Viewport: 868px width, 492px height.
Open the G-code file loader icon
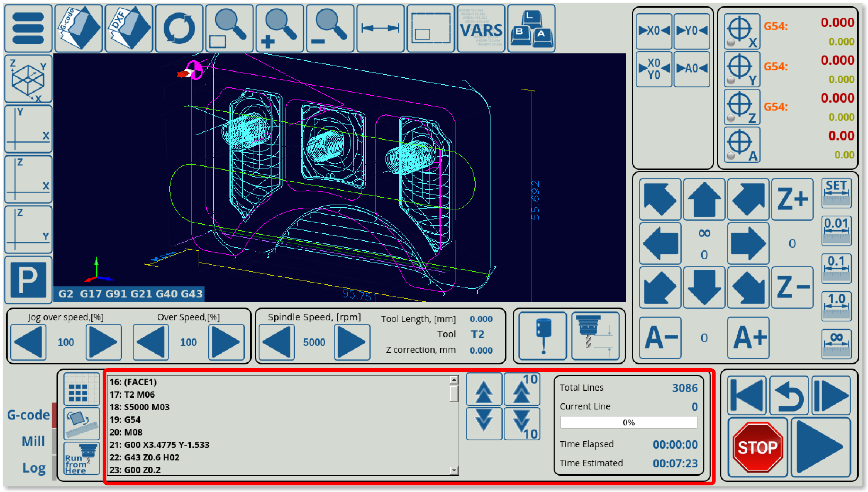(x=78, y=28)
